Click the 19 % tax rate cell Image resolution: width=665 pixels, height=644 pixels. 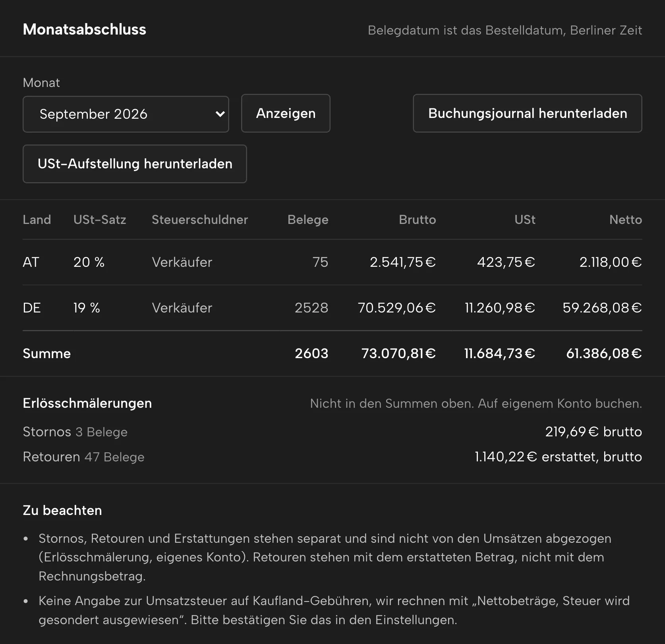87,308
